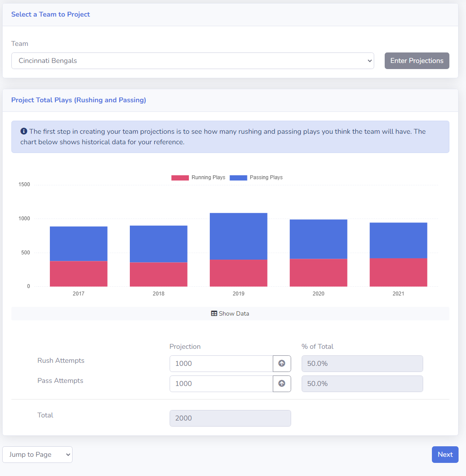Click the Next button
Image resolution: width=466 pixels, height=476 pixels.
coord(445,455)
